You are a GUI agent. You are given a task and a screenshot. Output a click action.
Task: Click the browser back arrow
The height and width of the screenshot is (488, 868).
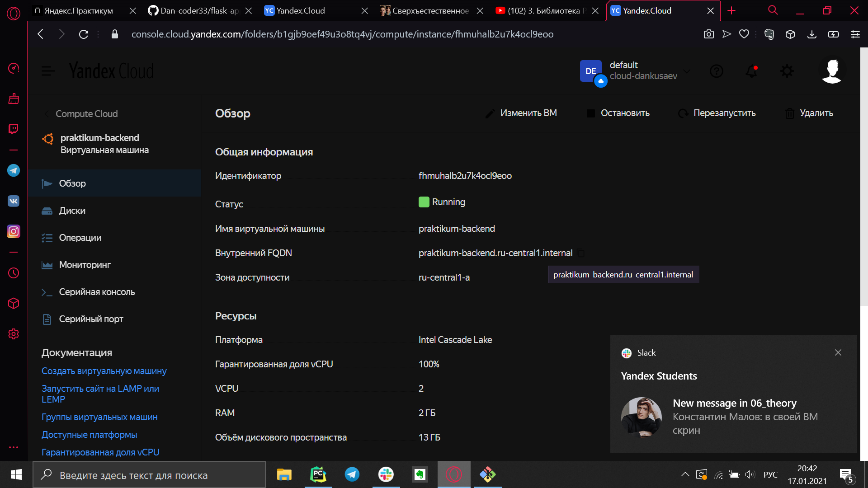click(x=41, y=34)
